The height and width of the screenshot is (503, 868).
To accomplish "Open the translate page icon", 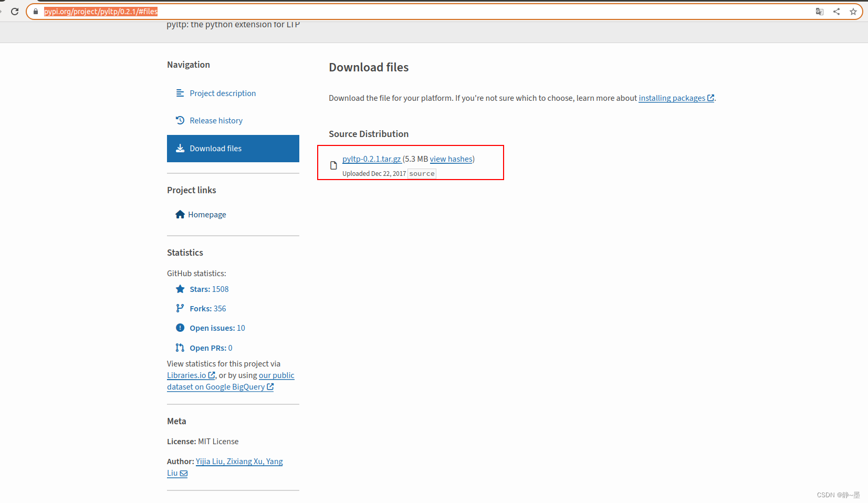I will click(820, 12).
